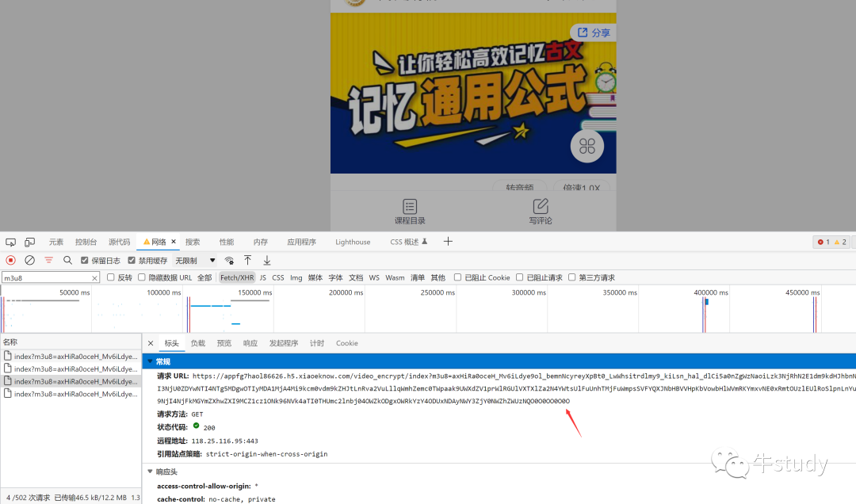This screenshot has width=856, height=504.
Task: Stop recording network log
Action: click(x=10, y=261)
